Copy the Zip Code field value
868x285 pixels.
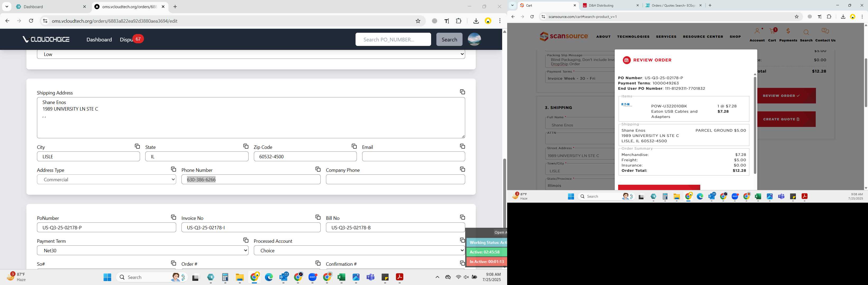(354, 146)
